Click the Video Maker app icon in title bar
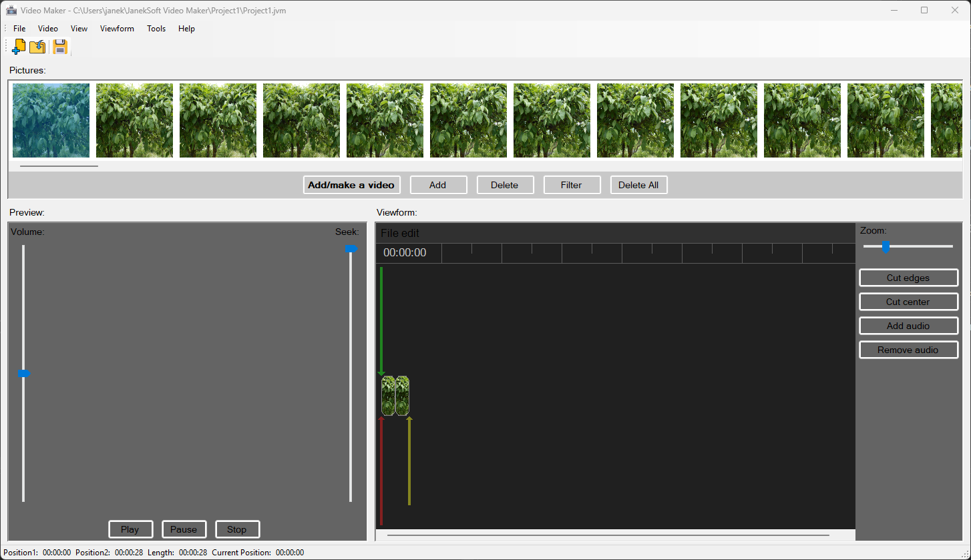Screen dimensions: 971x560 [x=11, y=11]
